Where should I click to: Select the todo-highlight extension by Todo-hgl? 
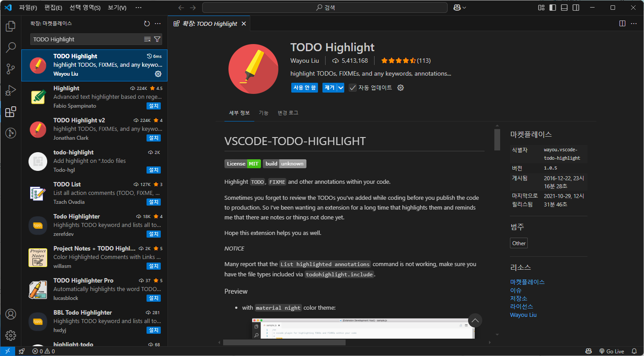tap(94, 161)
